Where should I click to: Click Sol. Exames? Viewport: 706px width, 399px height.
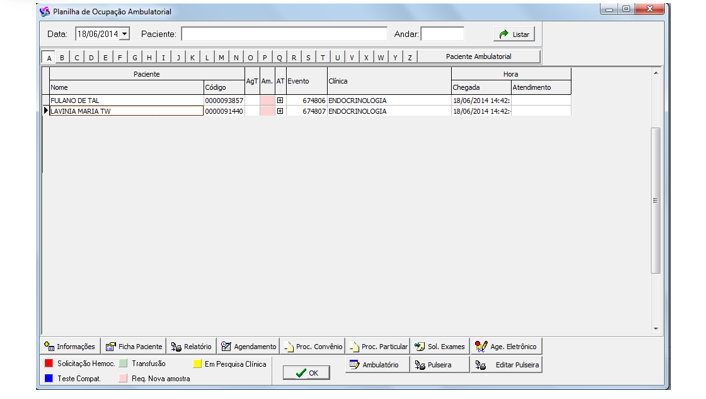pyautogui.click(x=439, y=346)
